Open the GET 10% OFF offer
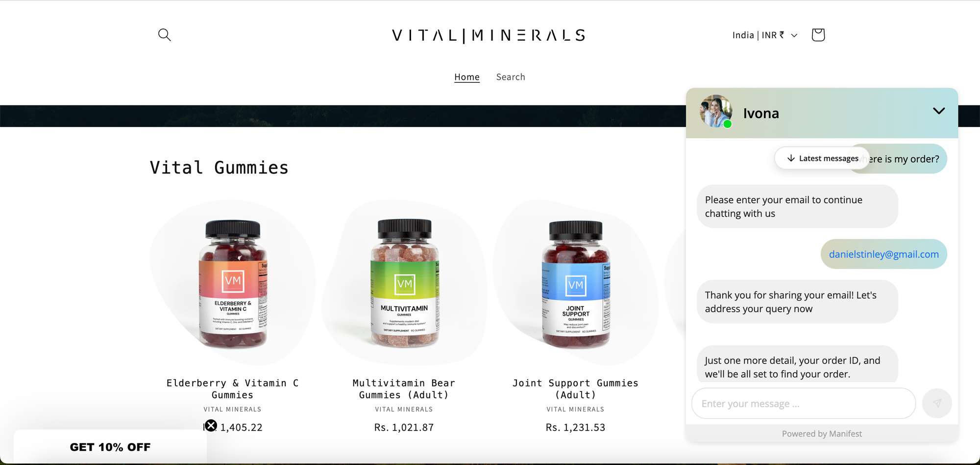Screen dimensions: 980x465 coord(110,447)
